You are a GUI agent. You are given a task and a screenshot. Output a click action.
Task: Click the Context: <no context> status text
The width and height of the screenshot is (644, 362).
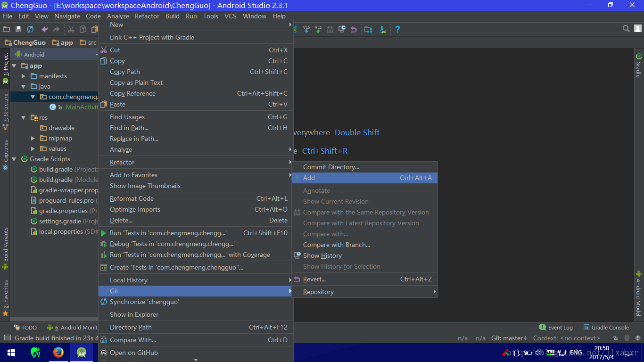click(x=567, y=338)
